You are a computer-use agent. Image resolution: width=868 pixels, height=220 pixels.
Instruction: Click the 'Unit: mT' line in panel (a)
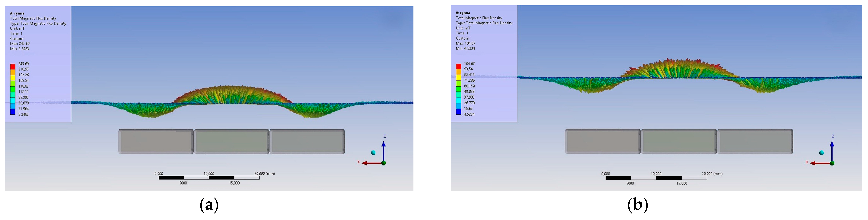(x=17, y=29)
